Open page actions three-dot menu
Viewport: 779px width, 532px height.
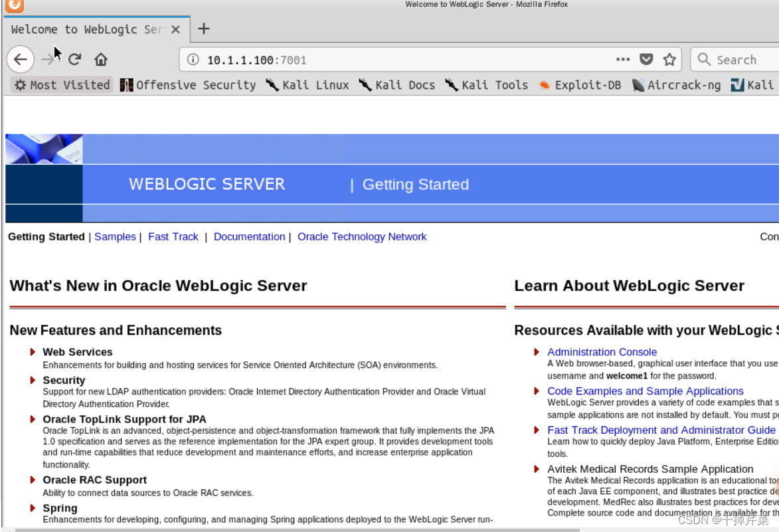click(622, 60)
